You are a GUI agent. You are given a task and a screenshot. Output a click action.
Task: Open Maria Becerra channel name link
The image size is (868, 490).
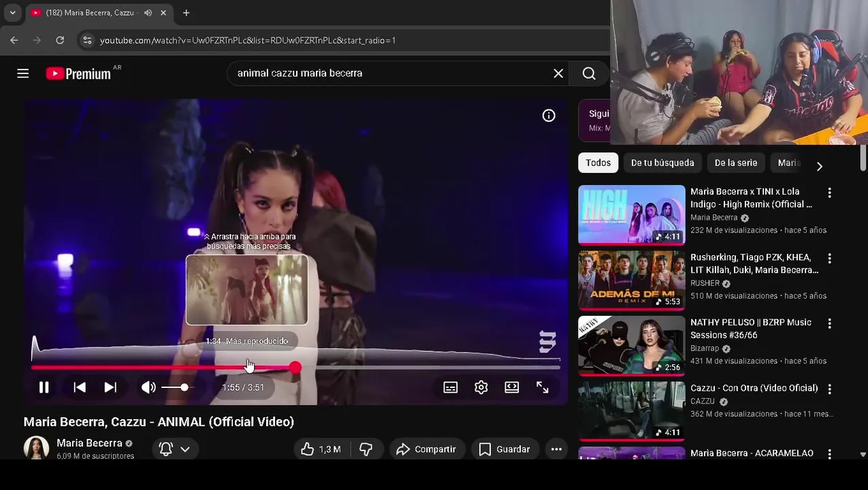[89, 443]
